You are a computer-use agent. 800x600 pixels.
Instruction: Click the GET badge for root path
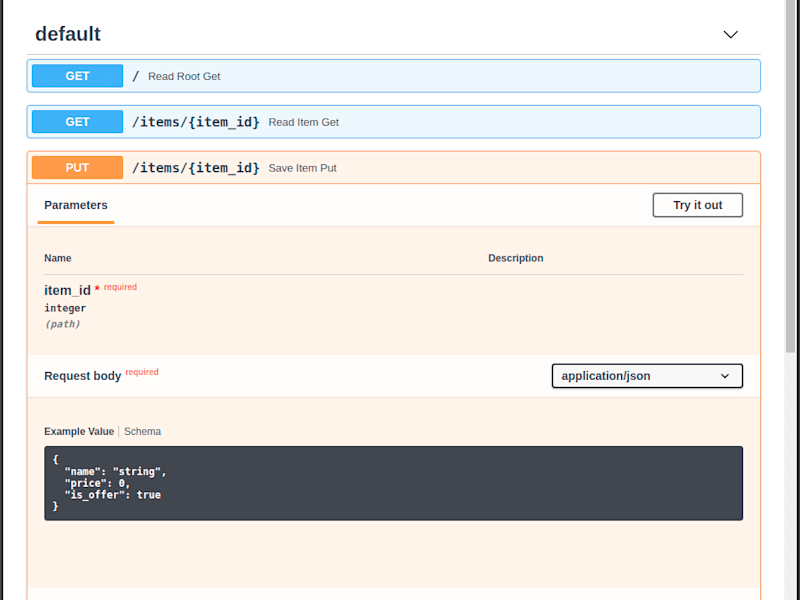(78, 76)
